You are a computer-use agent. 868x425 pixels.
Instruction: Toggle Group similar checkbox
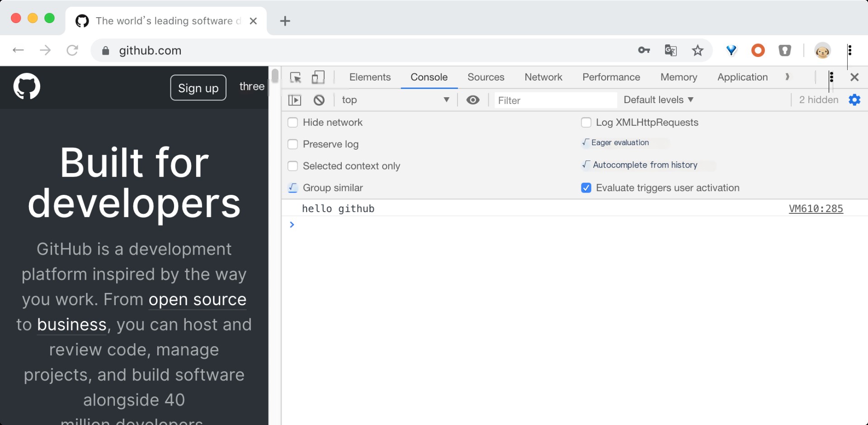point(293,188)
